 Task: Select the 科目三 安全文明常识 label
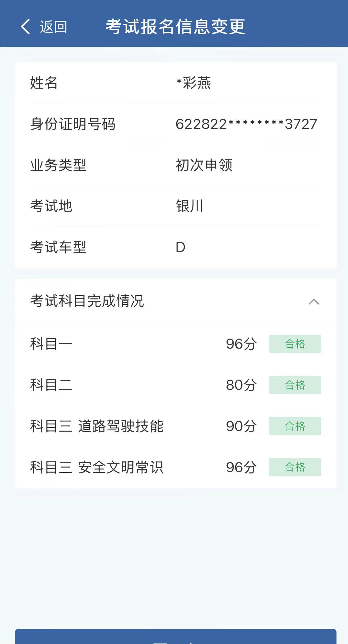pos(96,467)
